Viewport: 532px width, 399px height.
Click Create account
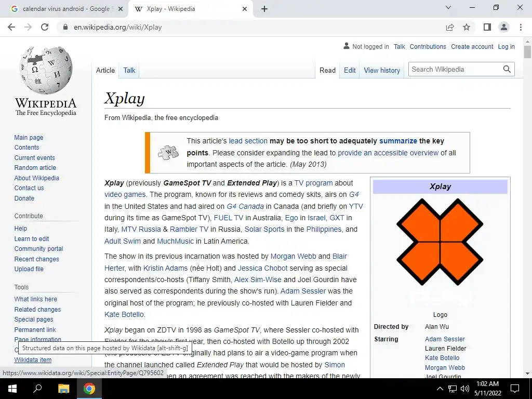coord(472,46)
